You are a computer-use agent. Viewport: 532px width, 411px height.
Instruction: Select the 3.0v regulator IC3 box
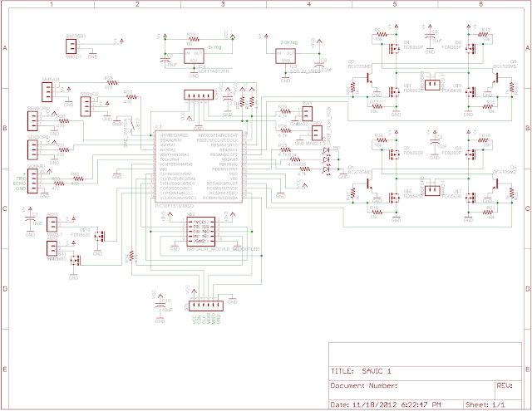point(285,56)
